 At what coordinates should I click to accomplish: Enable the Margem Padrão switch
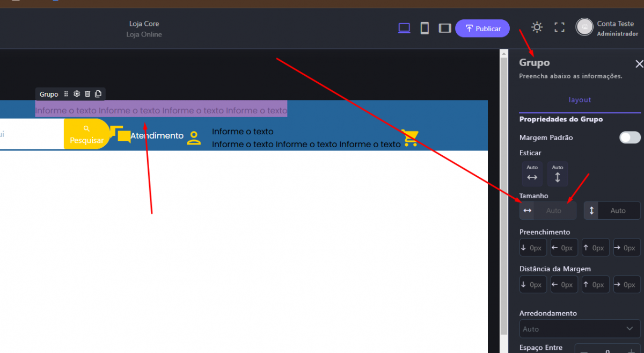point(630,138)
